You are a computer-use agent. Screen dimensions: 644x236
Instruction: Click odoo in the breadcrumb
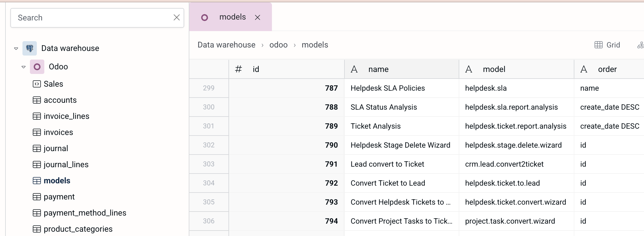pyautogui.click(x=279, y=45)
